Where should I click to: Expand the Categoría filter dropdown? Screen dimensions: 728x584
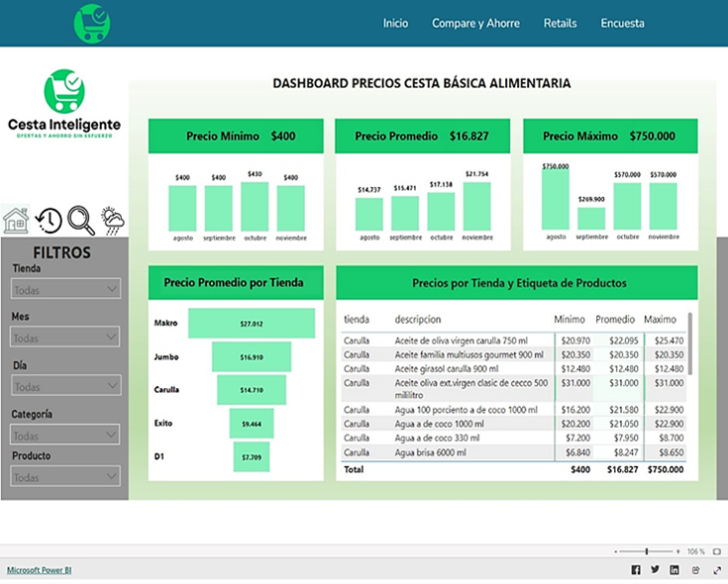[x=65, y=436]
